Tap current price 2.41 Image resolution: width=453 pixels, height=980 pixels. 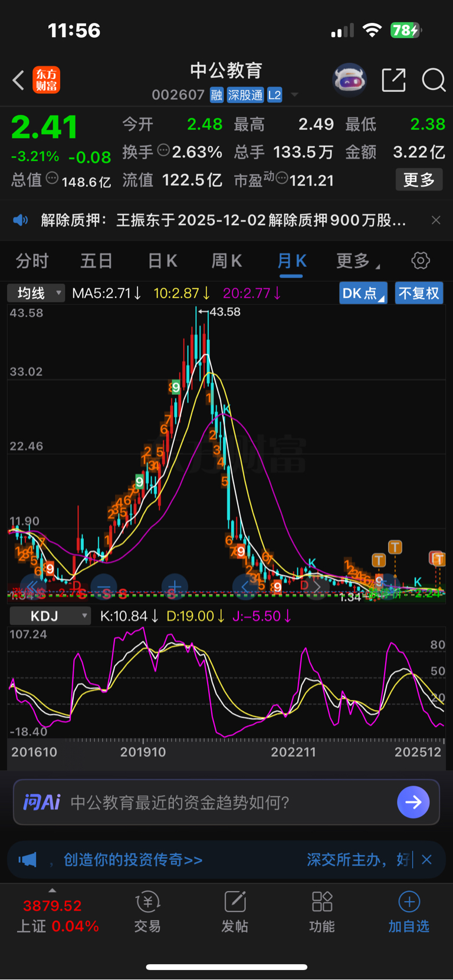[x=44, y=127]
